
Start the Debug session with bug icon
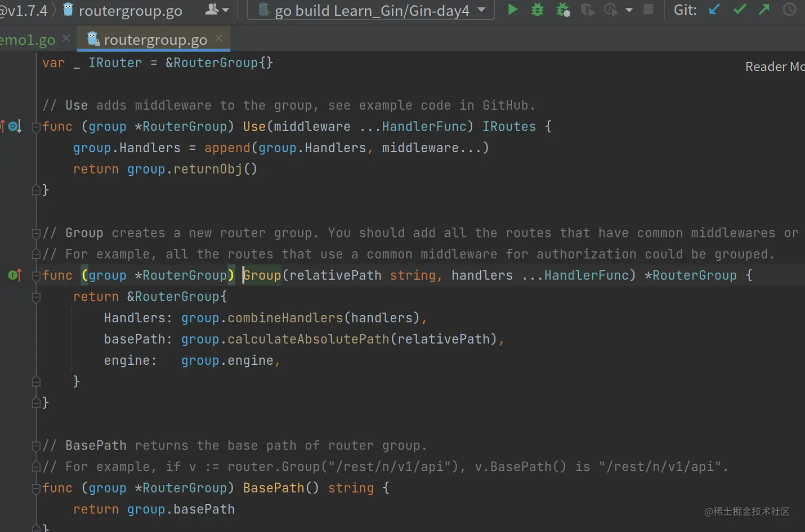tap(538, 10)
